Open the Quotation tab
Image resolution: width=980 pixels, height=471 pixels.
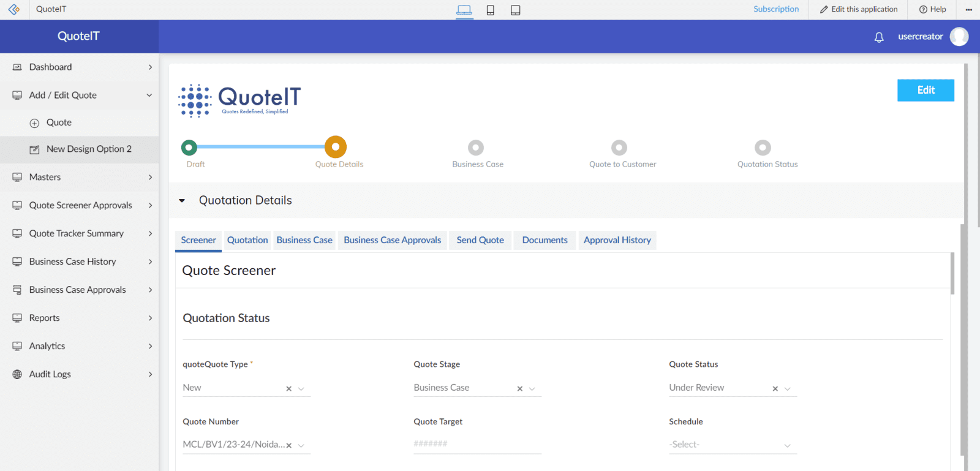[247, 240]
